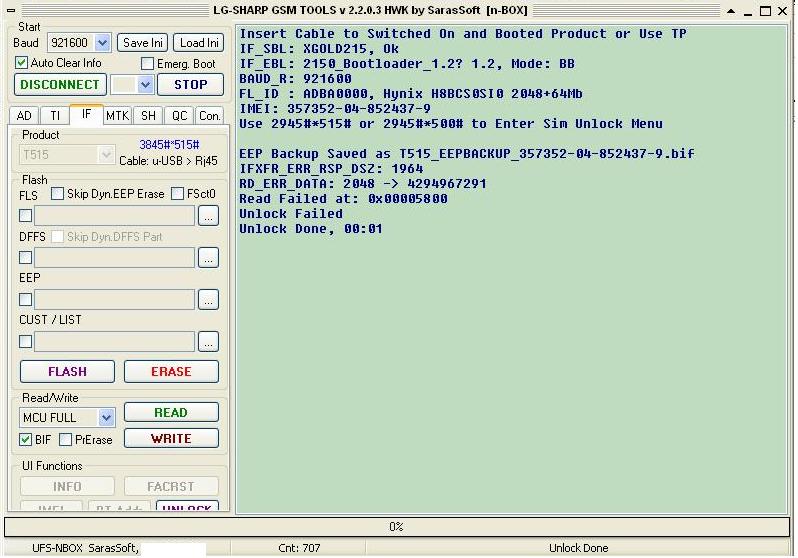Open the SH tab
The width and height of the screenshot is (798, 558).
pos(148,116)
